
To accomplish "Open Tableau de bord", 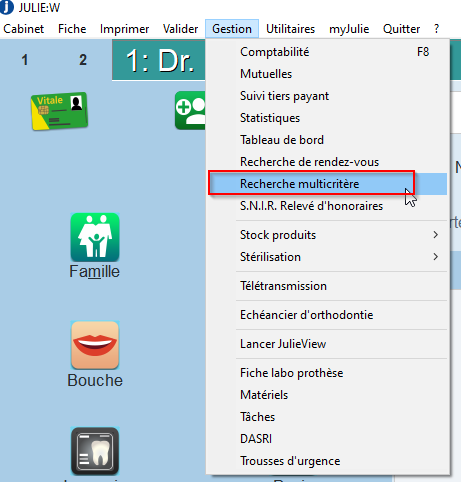I will 328,140.
